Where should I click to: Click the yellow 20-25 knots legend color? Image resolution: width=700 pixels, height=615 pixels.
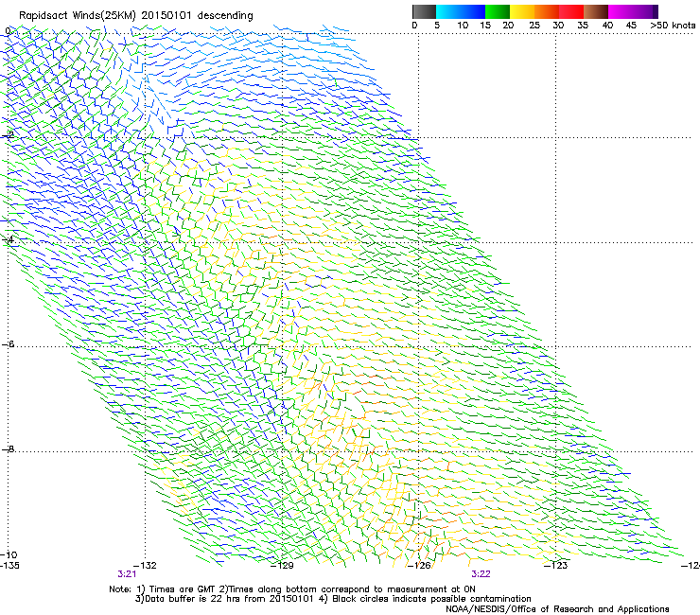click(x=522, y=11)
